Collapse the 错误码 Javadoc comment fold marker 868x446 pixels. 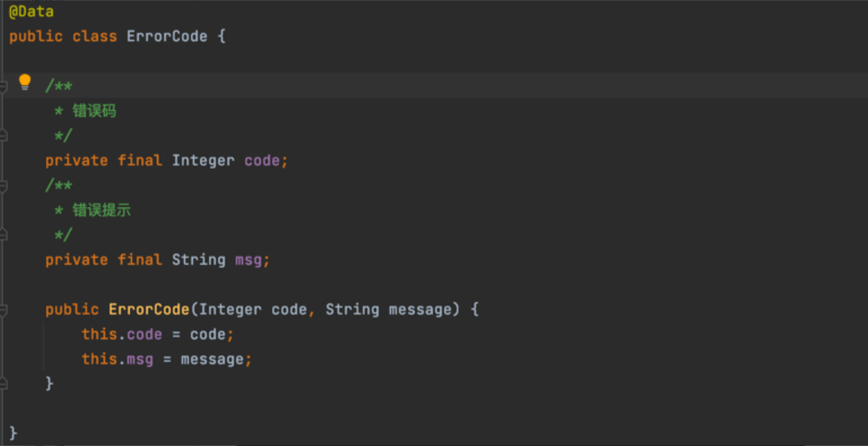pyautogui.click(x=4, y=86)
